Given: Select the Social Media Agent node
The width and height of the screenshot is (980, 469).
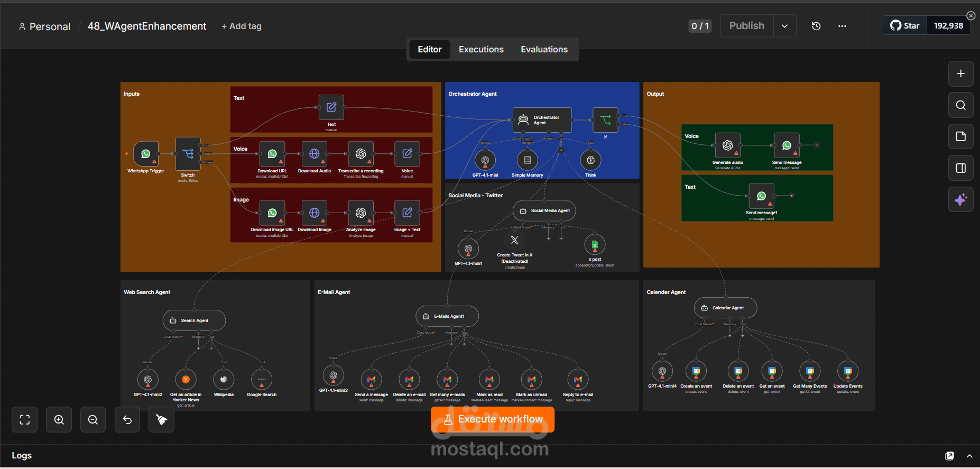Looking at the screenshot, I should click(544, 210).
